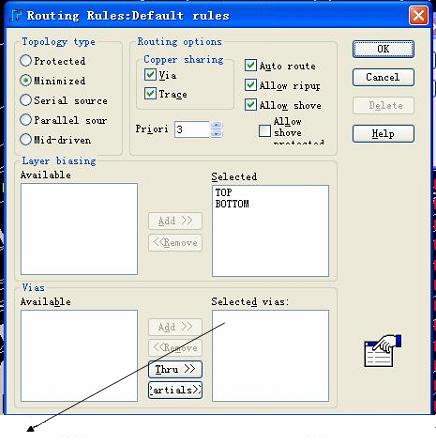This screenshot has width=436, height=442.
Task: Confirm the rules with OK button
Action: (x=383, y=49)
